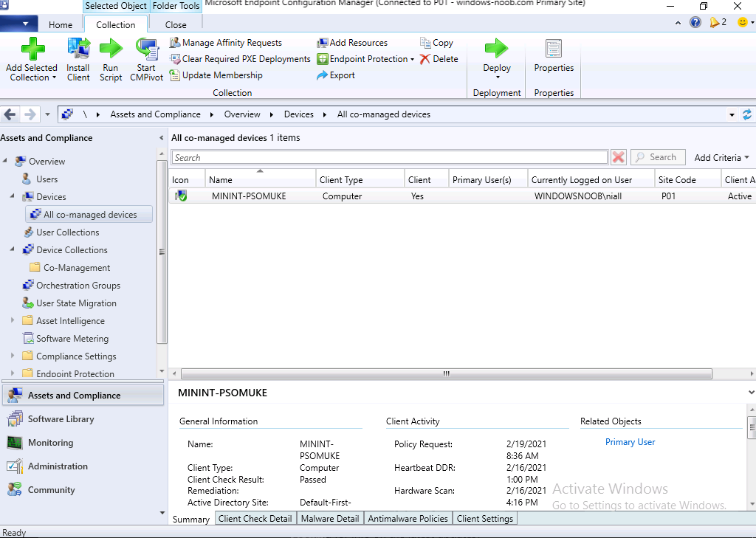Click the horizontal scrollbar of the device list
Image resolution: width=756 pixels, height=538 pixels.
point(447,373)
